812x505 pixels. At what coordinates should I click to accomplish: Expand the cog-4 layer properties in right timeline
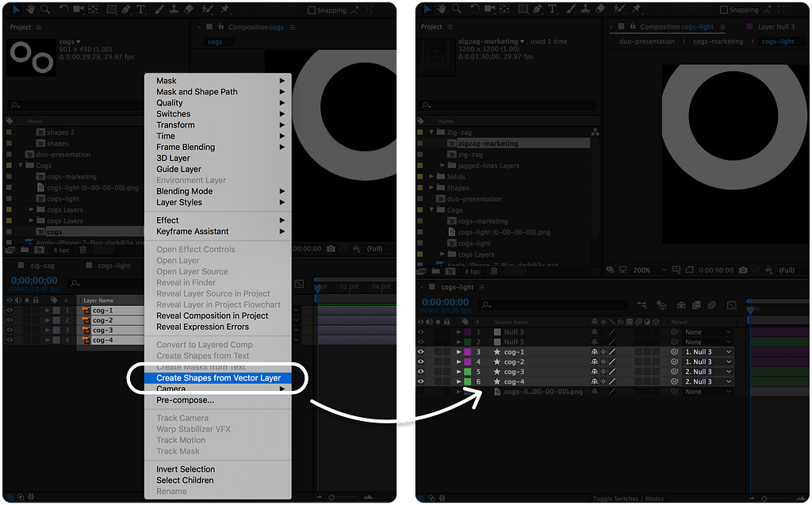pyautogui.click(x=458, y=381)
